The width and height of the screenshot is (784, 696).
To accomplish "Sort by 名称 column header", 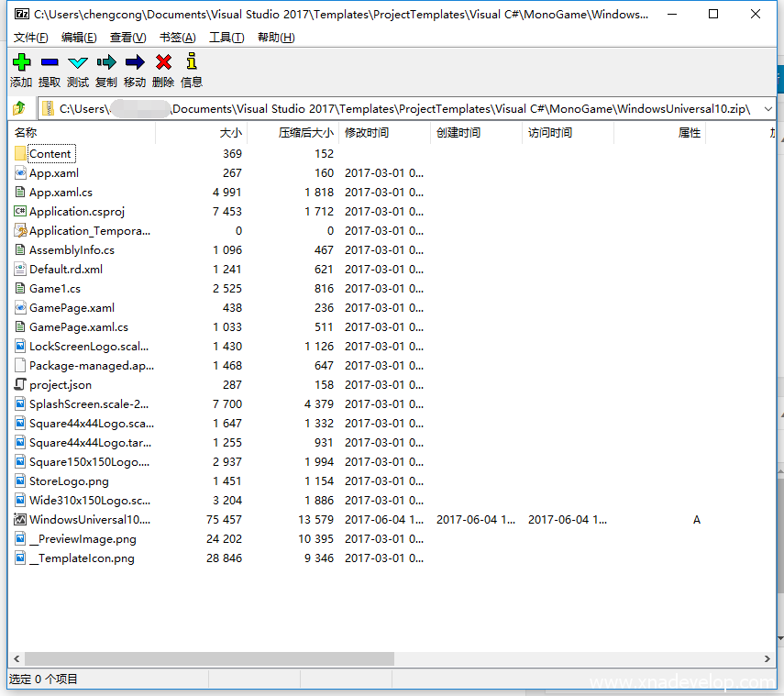I will pos(83,133).
